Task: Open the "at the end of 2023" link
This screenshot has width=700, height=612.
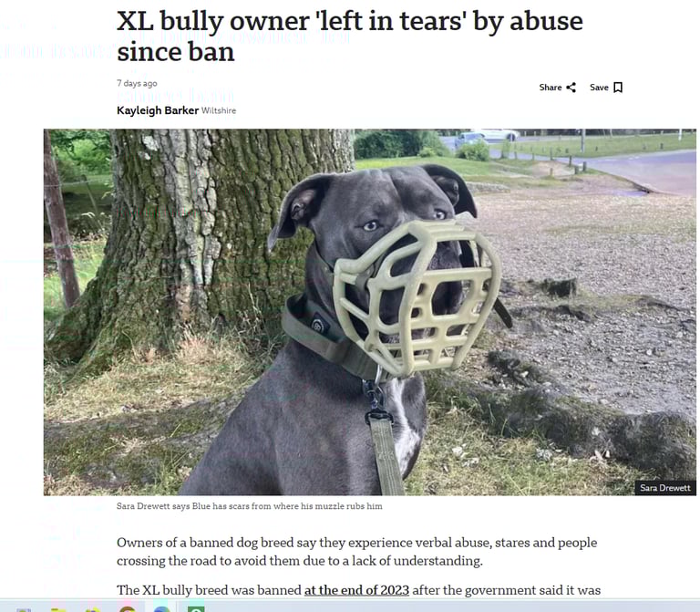Action: click(356, 590)
